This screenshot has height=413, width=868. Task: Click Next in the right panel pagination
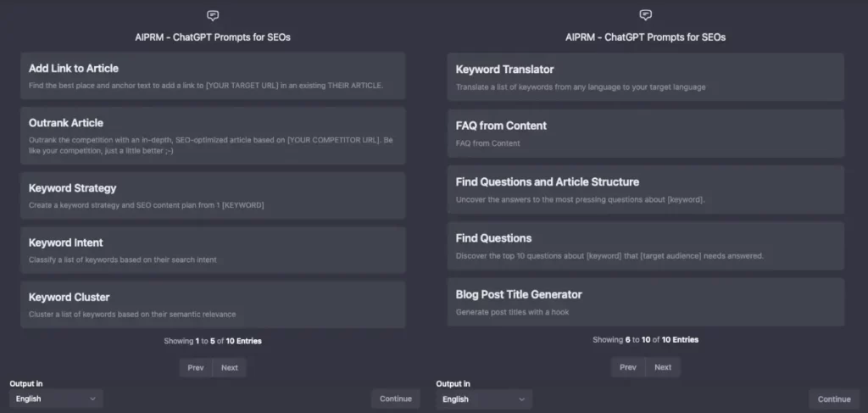(663, 367)
